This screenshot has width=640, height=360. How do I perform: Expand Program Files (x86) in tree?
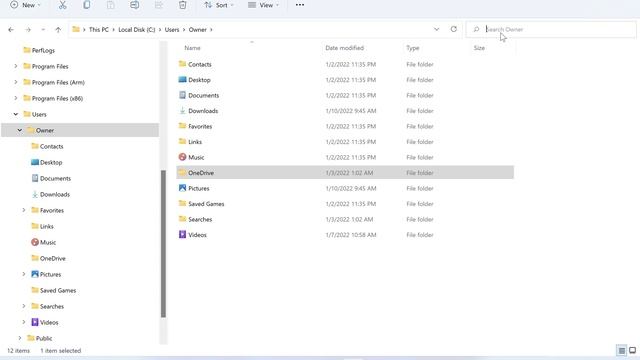pos(16,98)
